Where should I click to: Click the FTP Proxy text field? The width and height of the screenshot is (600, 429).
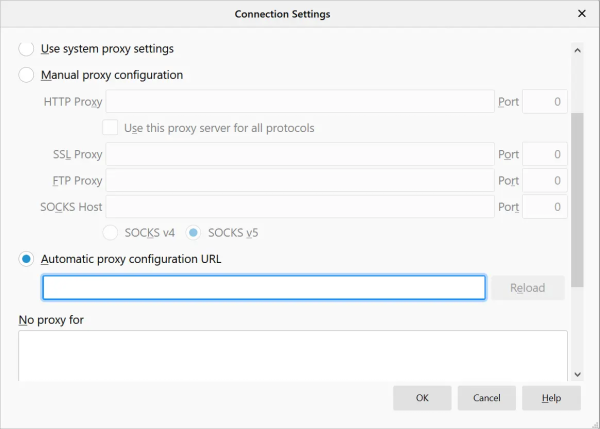pos(299,181)
